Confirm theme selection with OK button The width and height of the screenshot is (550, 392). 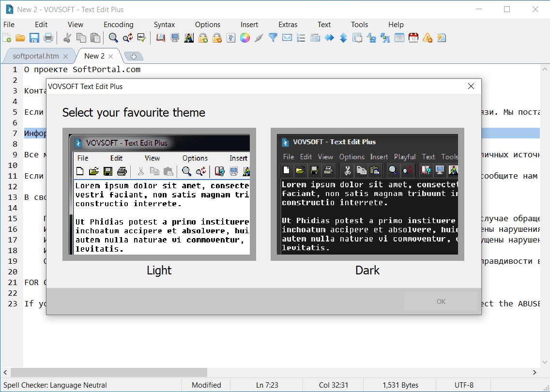point(441,302)
